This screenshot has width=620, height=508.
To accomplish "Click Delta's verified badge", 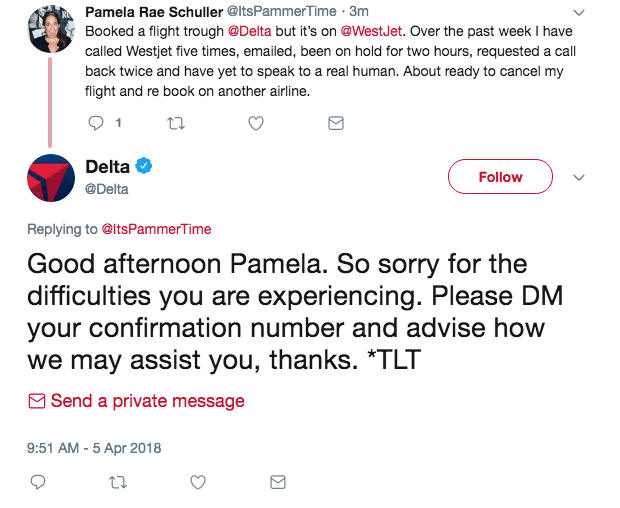I will 143,165.
